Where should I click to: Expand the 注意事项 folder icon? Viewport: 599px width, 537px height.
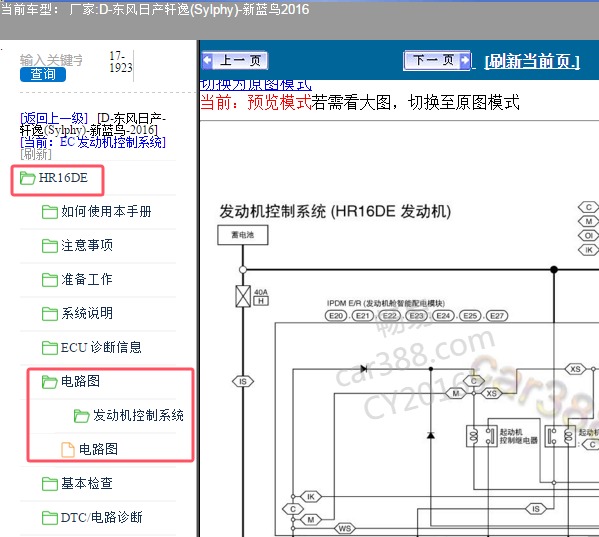(50, 246)
